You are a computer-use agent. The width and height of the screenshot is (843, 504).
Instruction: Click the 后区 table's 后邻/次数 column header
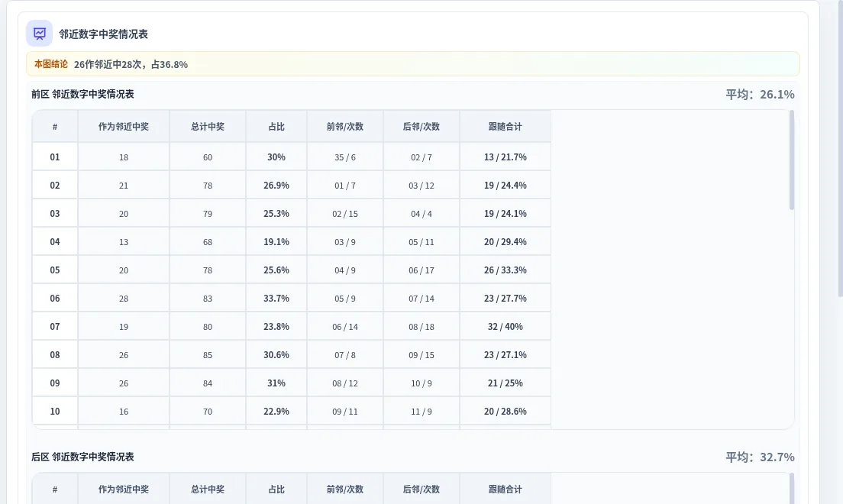421,489
